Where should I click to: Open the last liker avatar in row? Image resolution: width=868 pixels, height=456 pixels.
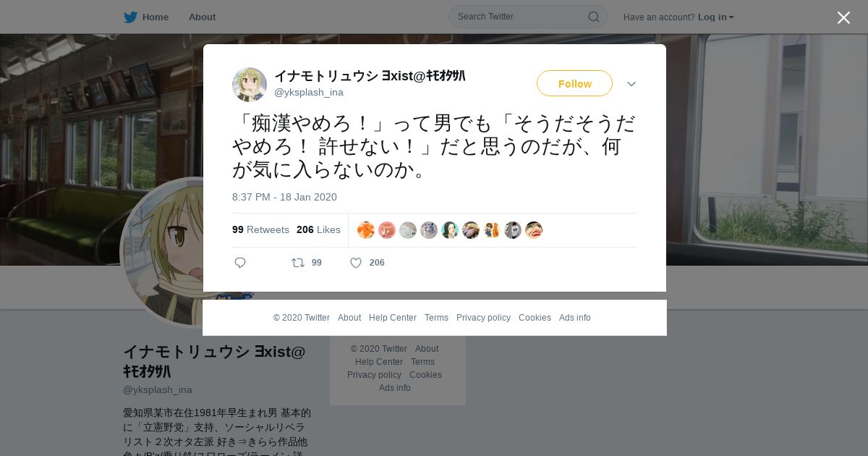point(534,230)
